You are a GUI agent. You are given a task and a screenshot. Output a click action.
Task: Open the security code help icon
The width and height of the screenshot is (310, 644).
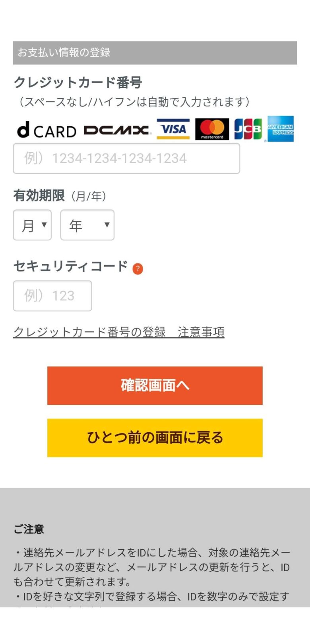point(138,269)
